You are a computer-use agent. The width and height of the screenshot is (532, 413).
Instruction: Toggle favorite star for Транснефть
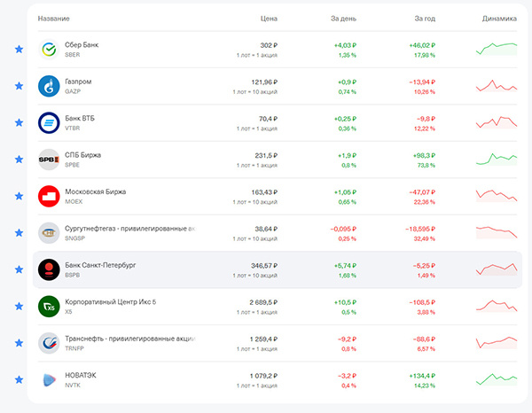[19, 343]
